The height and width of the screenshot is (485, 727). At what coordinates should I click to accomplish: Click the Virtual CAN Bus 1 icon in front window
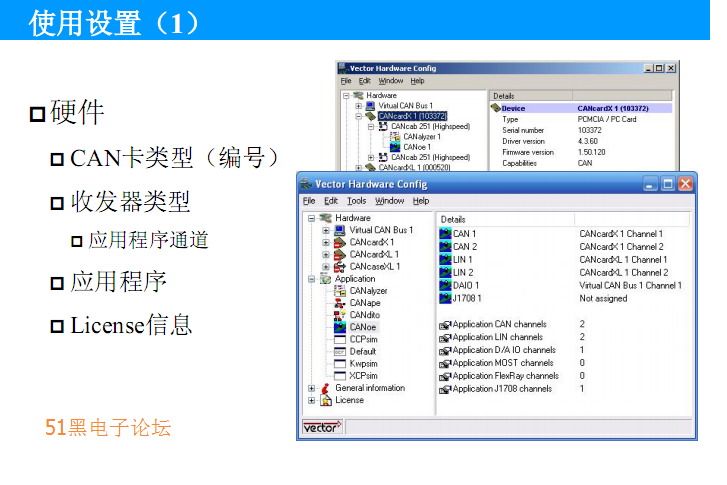[340, 230]
